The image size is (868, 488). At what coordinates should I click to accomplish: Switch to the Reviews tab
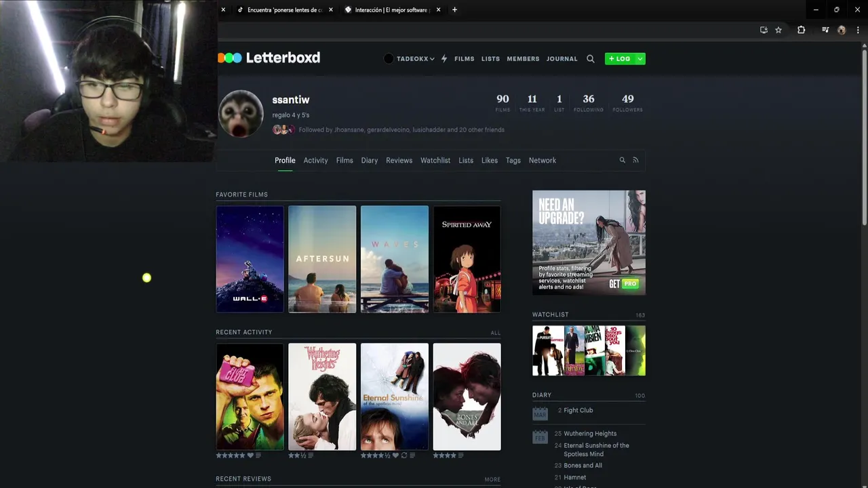pos(399,161)
